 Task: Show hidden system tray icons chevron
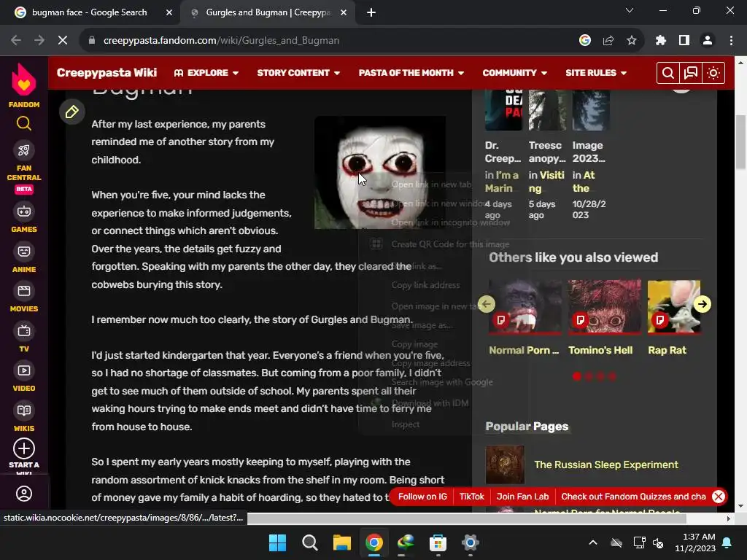click(593, 542)
